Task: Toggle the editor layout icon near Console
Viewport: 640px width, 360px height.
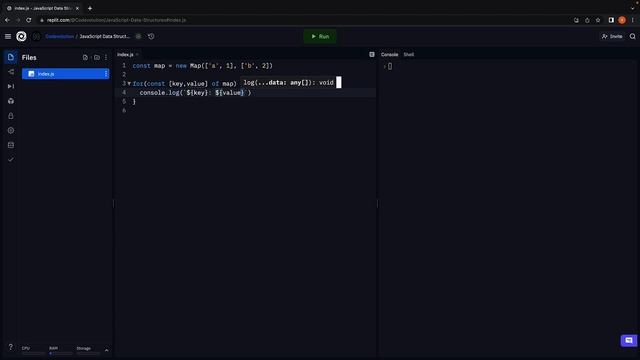Action: coord(372,54)
